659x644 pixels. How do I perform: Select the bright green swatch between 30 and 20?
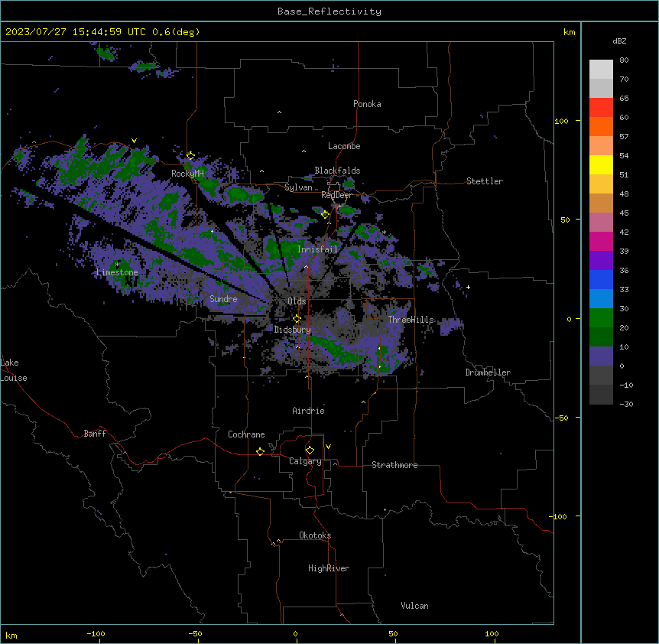[x=601, y=318]
